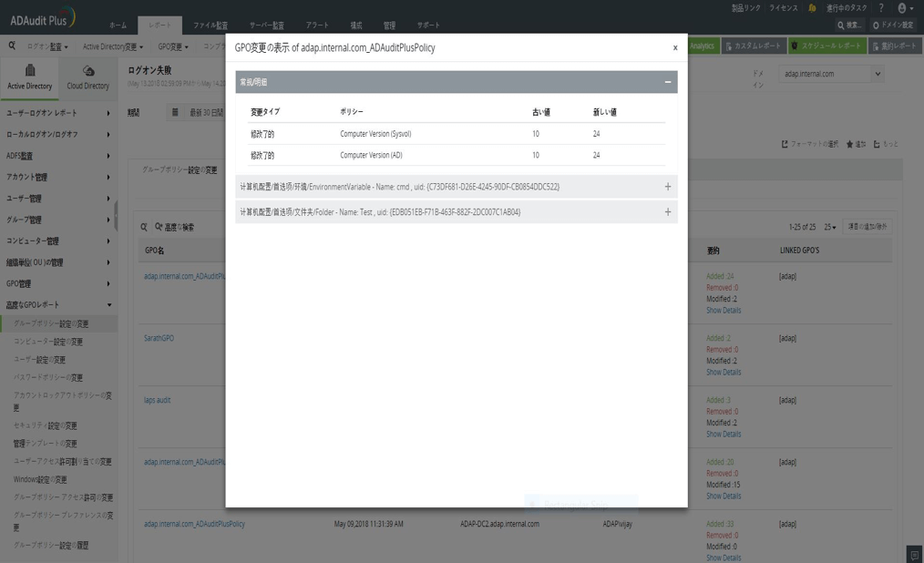
Task: Collapse 高度なGPOレポート sidebar section
Action: (x=57, y=305)
